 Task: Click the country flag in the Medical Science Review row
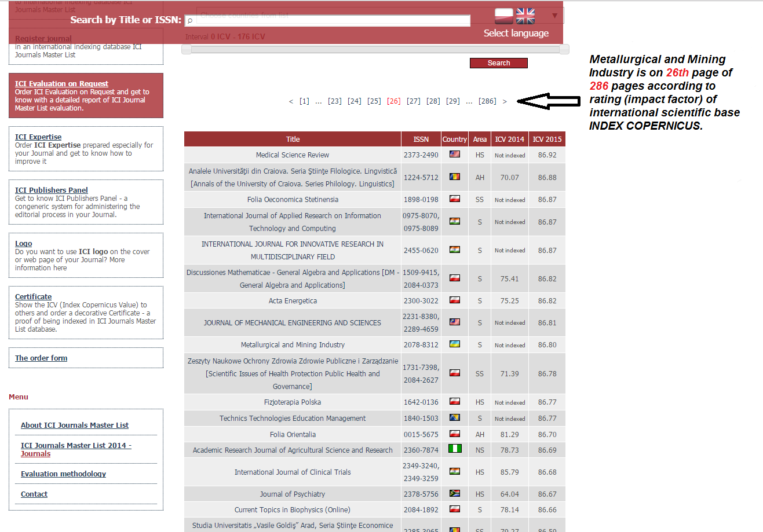coord(455,155)
